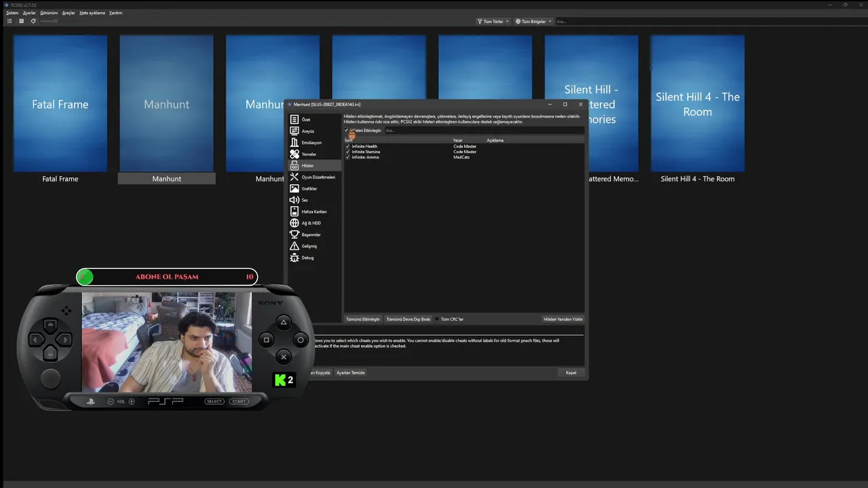868x488 pixels.
Task: Select the Grafikler graphics icon
Action: click(294, 188)
